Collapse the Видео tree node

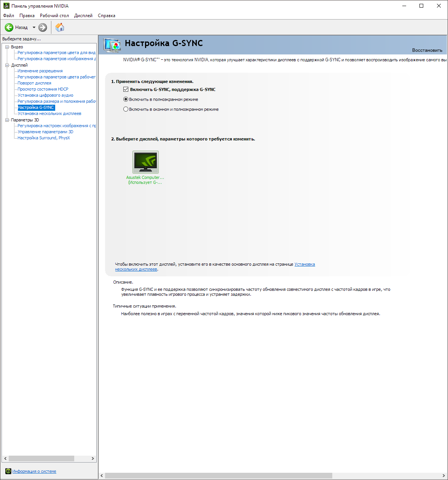point(7,47)
